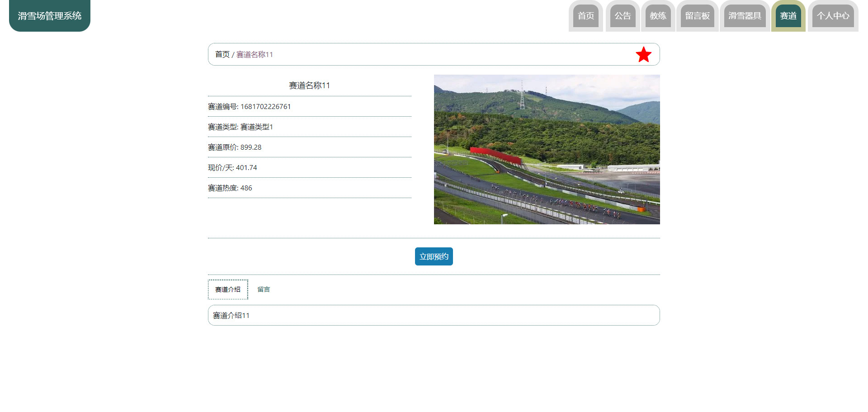Viewport: 868px width, 412px height.
Task: Switch to the 留言 tab
Action: point(264,289)
